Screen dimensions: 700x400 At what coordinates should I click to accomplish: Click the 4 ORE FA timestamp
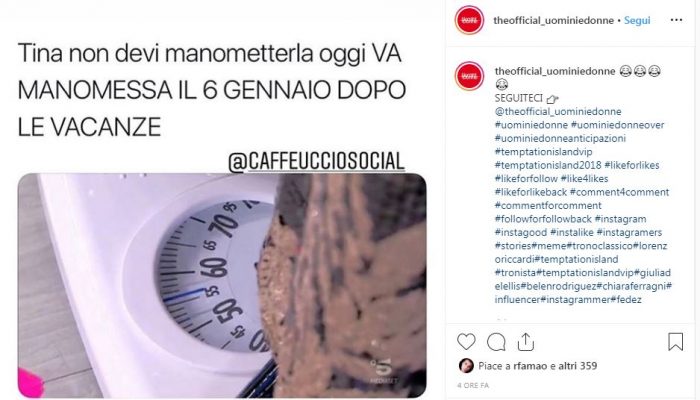coord(473,385)
